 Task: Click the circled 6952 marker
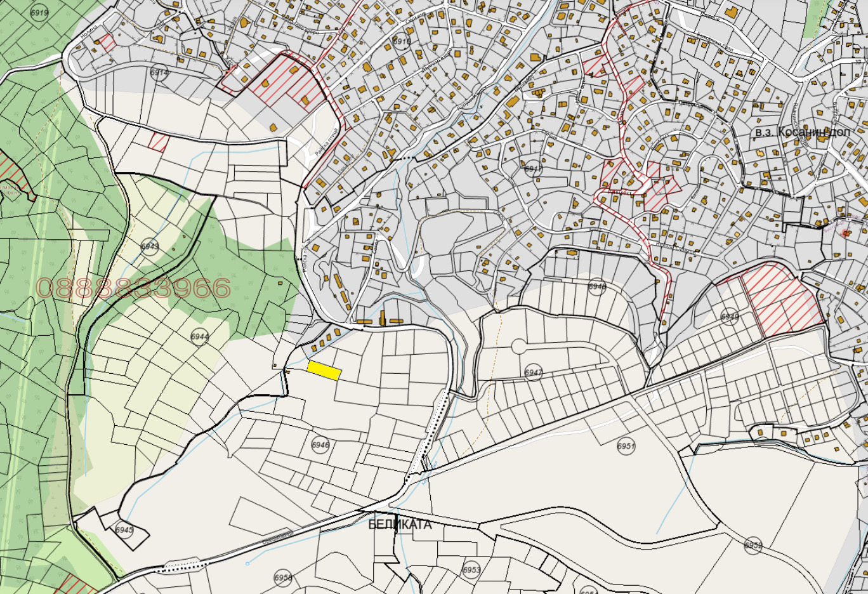point(753,545)
